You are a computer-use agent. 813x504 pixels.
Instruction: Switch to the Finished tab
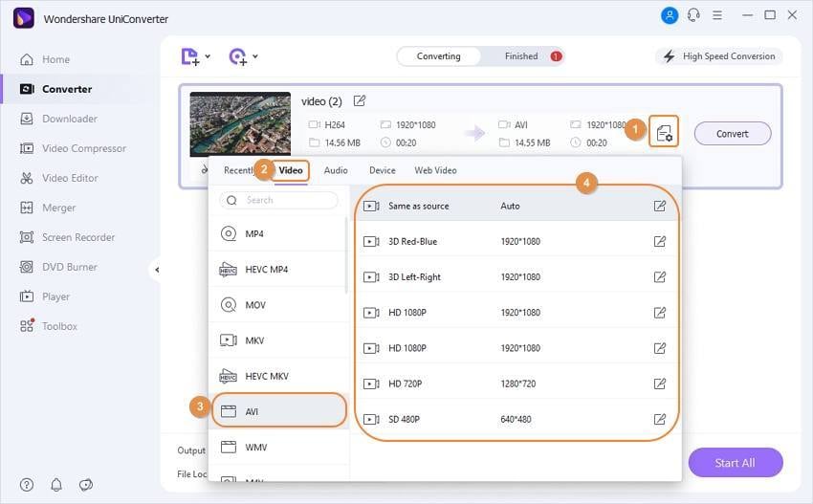(x=521, y=56)
